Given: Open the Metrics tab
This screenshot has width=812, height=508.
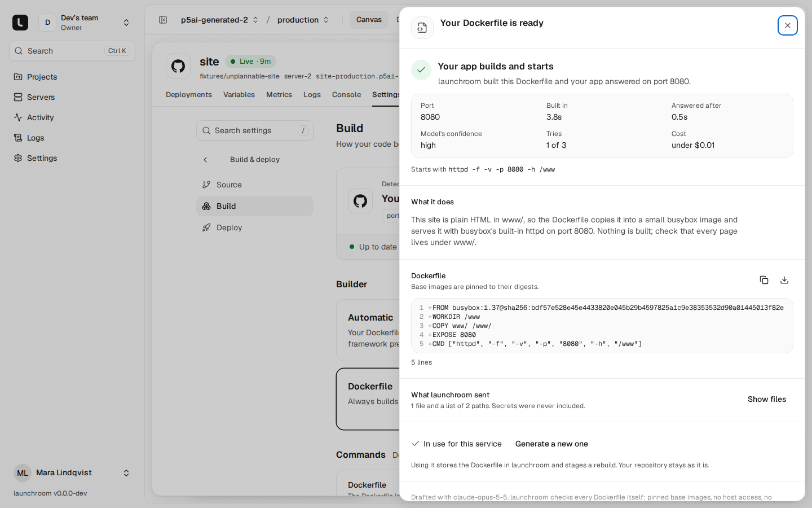Looking at the screenshot, I should click(x=279, y=95).
